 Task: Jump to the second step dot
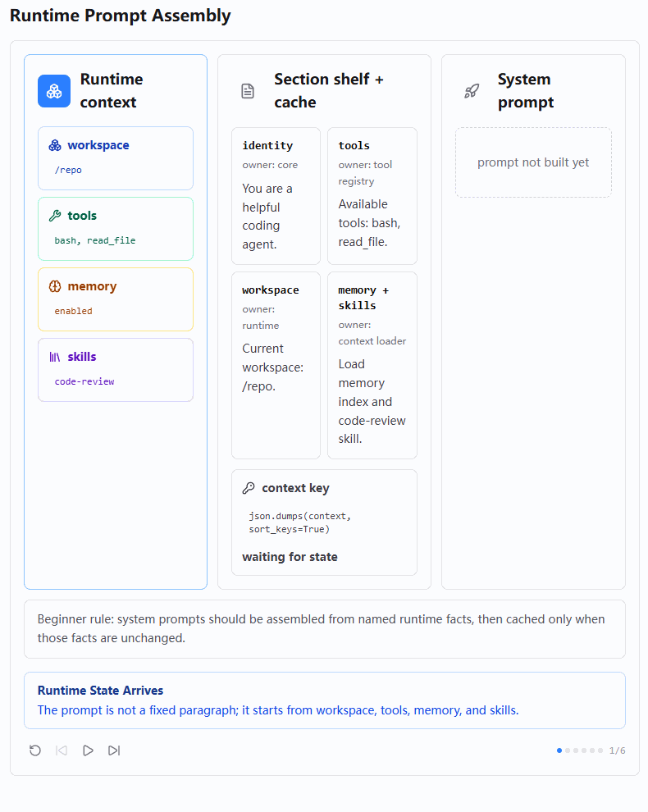click(x=568, y=750)
